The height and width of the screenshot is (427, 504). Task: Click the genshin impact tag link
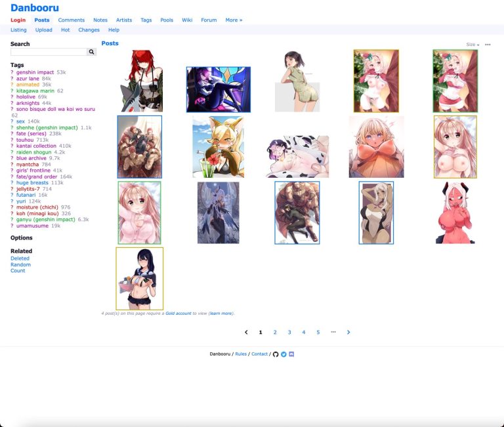click(35, 72)
